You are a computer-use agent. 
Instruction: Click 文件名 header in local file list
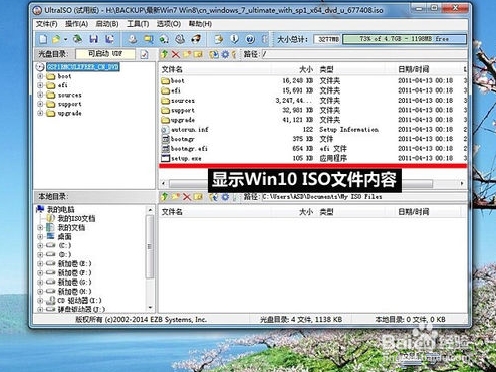pyautogui.click(x=215, y=212)
